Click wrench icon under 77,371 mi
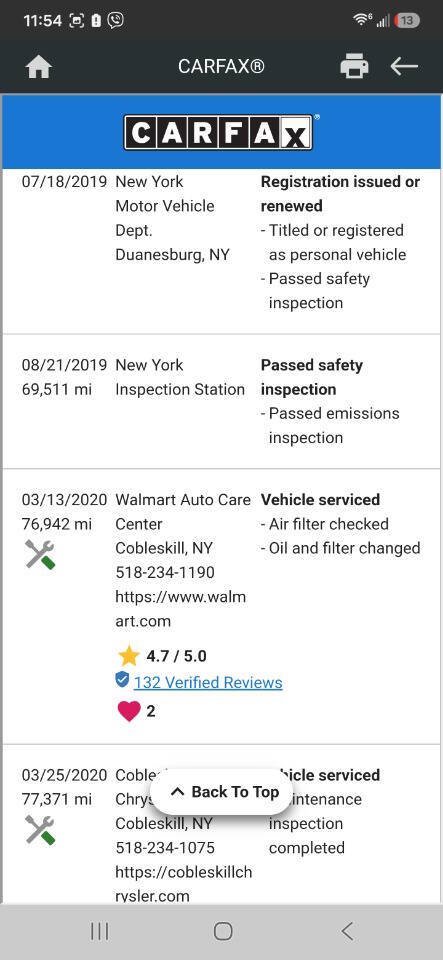The width and height of the screenshot is (443, 960). coord(40,830)
